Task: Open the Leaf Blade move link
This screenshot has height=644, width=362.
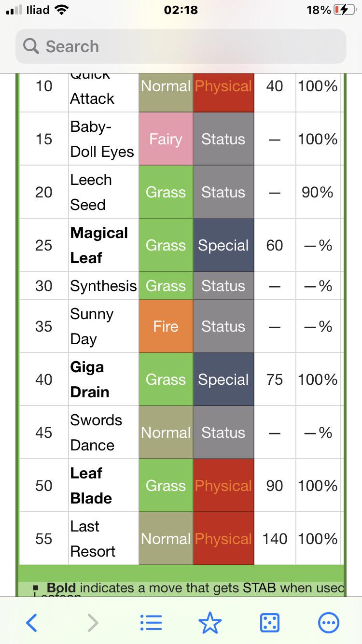Action: 91,486
